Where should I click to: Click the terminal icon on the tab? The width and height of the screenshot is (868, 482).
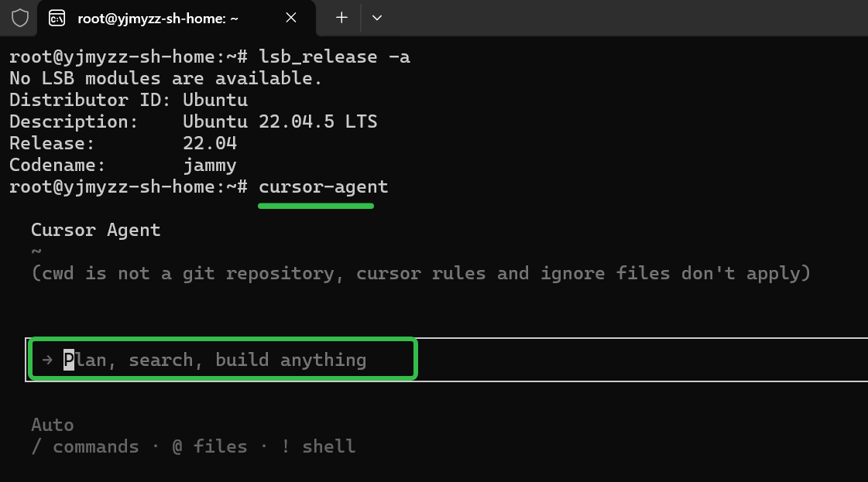click(x=57, y=18)
